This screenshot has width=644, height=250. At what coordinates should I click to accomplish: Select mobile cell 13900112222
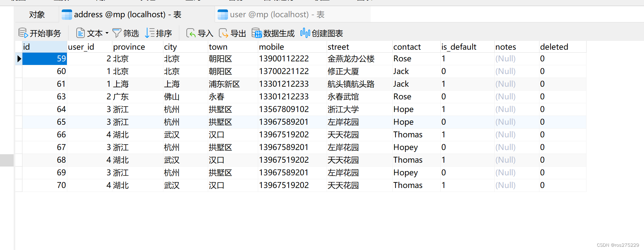pos(292,59)
